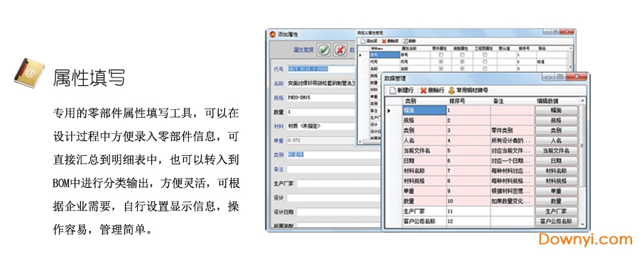The height and width of the screenshot is (256, 644).
Task: Toggle 工程图属性 checkbox in the 代号 row
Action: pos(485,62)
